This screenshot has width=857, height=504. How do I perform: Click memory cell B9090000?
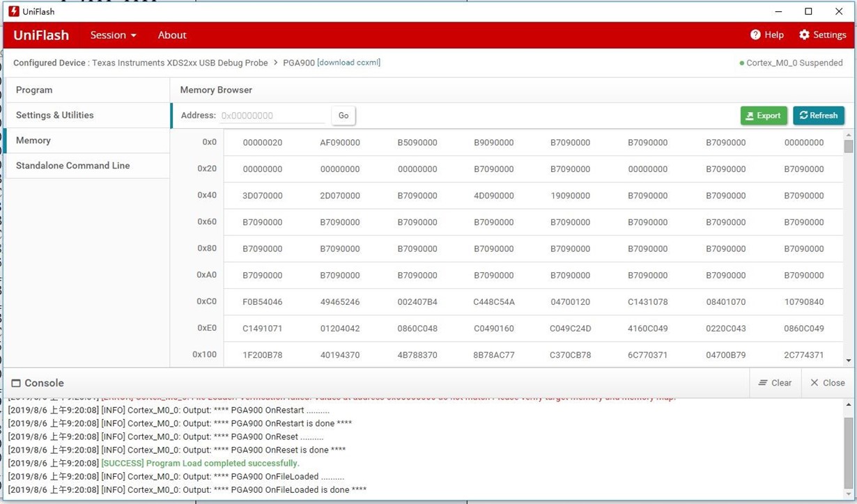[x=494, y=143]
